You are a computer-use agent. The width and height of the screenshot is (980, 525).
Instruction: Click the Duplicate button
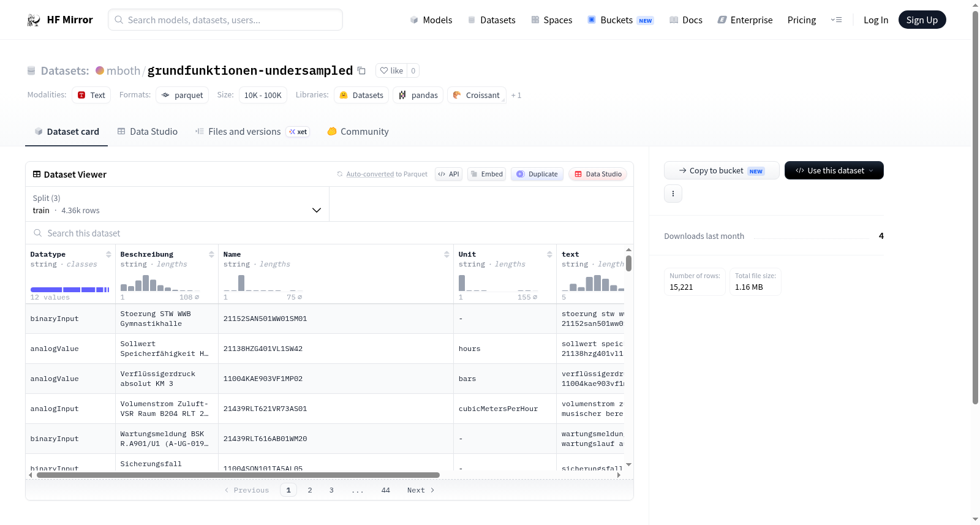(537, 174)
